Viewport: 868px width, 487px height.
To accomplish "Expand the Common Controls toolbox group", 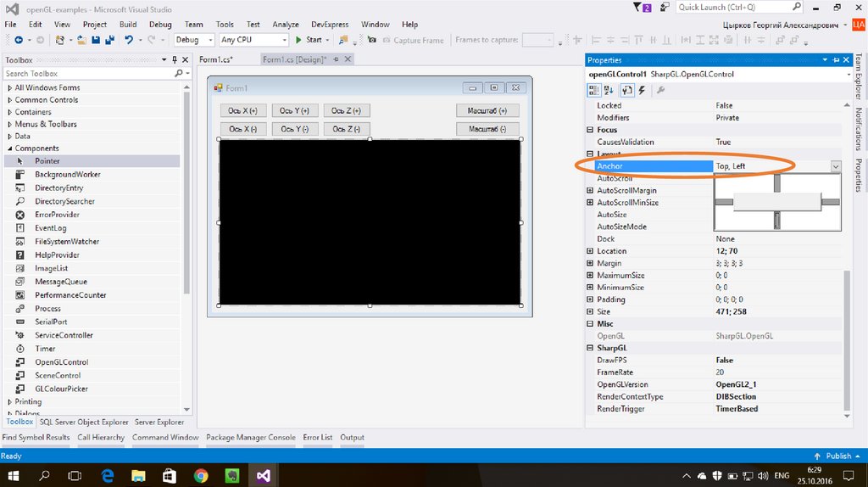I will 9,100.
